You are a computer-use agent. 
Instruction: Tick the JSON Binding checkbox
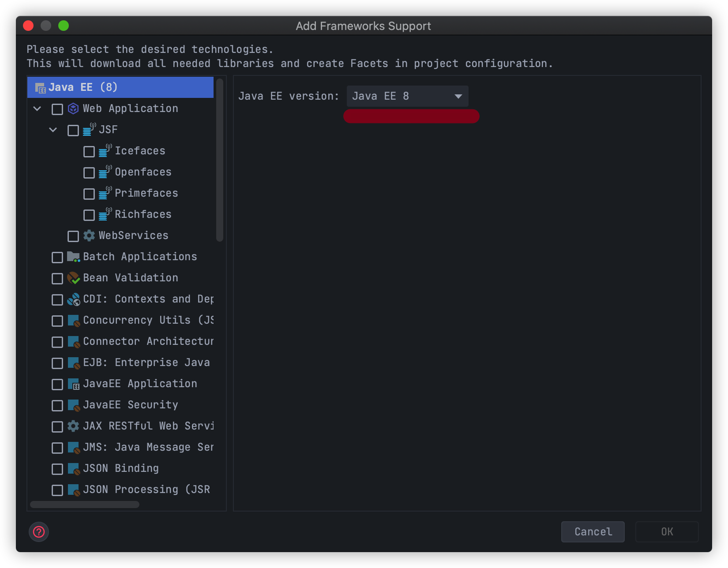point(57,469)
